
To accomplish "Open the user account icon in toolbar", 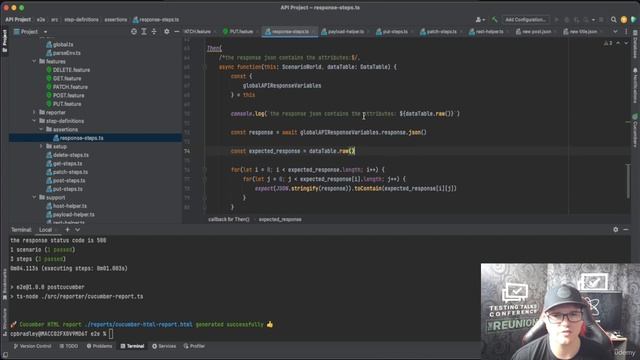I will point(480,20).
